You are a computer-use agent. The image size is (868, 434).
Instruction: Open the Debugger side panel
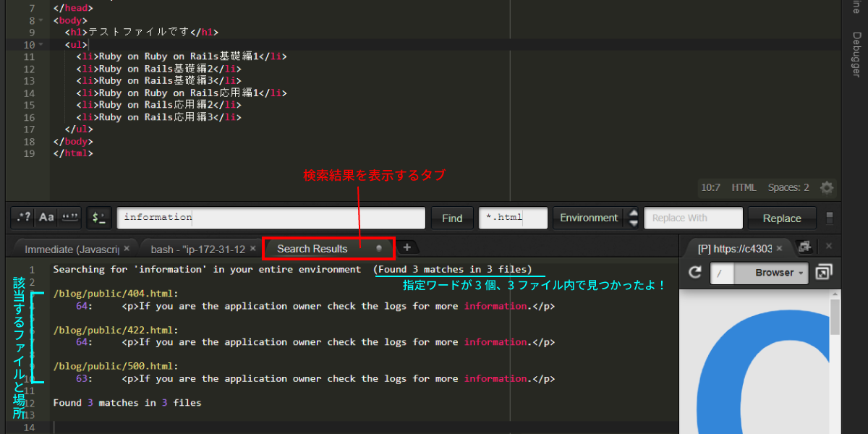pyautogui.click(x=856, y=54)
